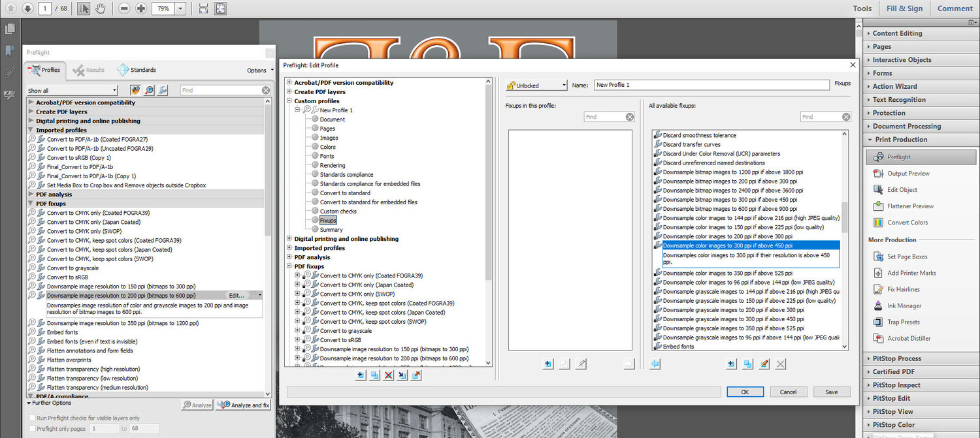Image resolution: width=980 pixels, height=438 pixels.
Task: Select the Hand pan tool
Action: [100, 8]
